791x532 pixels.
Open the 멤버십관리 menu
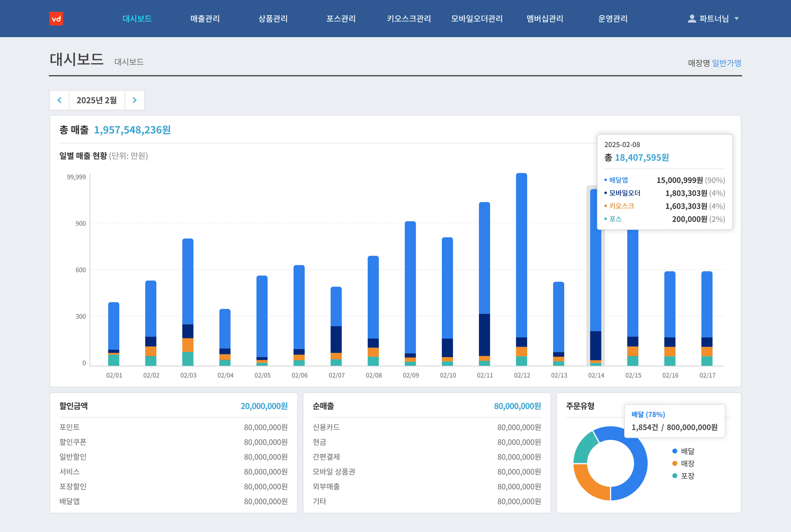pyautogui.click(x=545, y=19)
